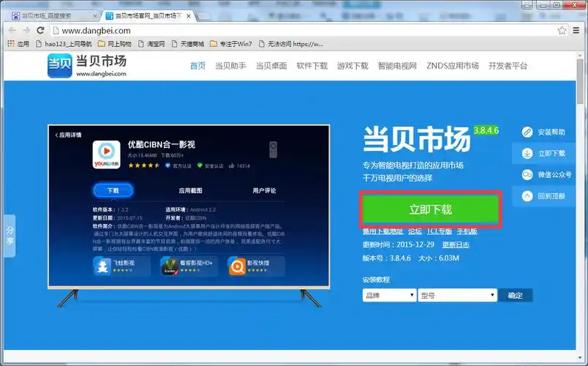This screenshot has width=588, height=366.
Task: Open a new browser tab
Action: [203, 16]
